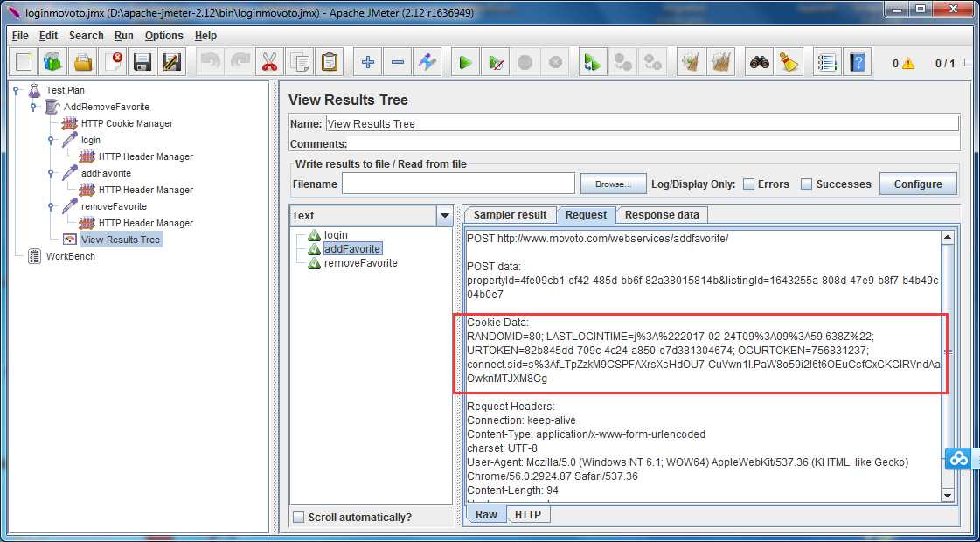Viewport: 980px width, 542px height.
Task: Select the login result in results list
Action: (x=336, y=235)
